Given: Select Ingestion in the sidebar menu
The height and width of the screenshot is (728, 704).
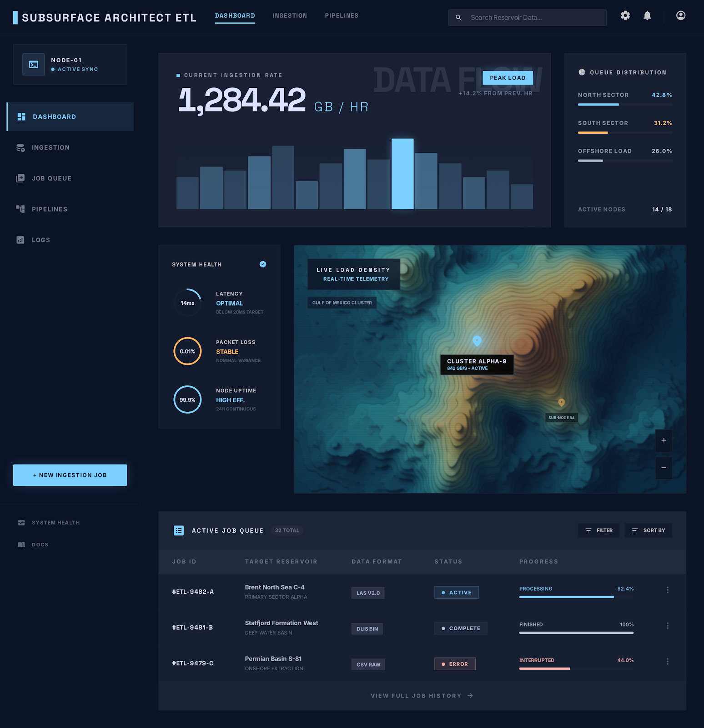Looking at the screenshot, I should pyautogui.click(x=70, y=147).
